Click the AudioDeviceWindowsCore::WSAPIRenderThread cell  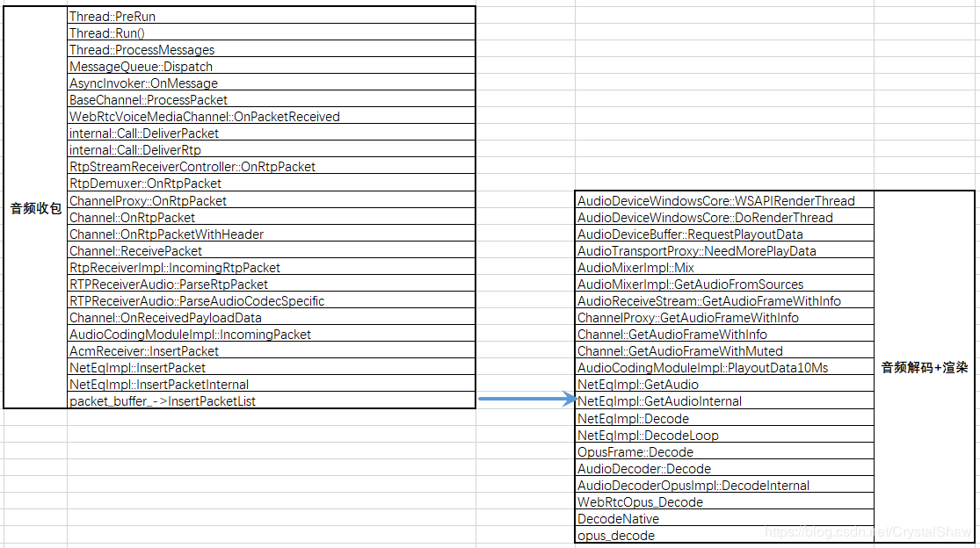pyautogui.click(x=724, y=200)
